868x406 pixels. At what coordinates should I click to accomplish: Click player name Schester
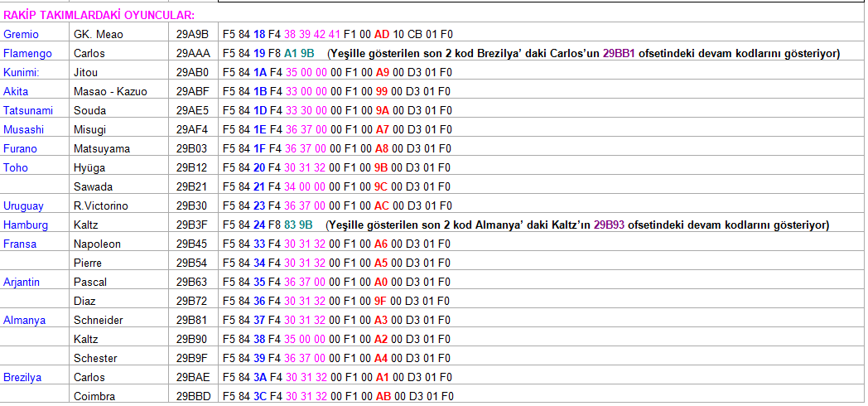pyautogui.click(x=95, y=359)
